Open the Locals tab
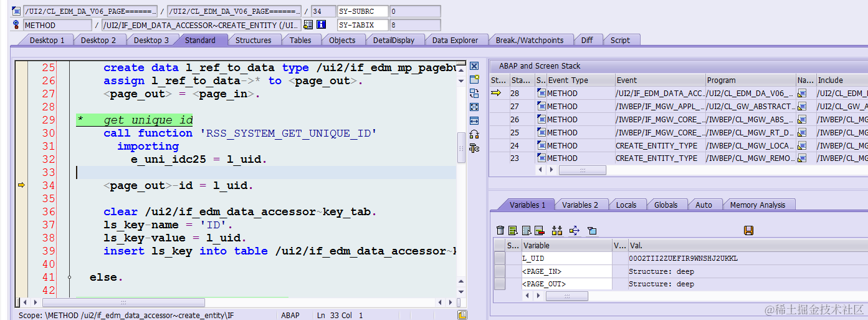Viewport: 868px width, 320px height. pos(626,205)
